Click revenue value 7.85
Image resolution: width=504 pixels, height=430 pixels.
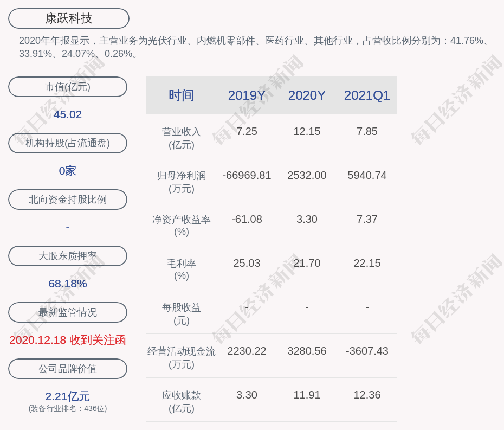click(367, 132)
